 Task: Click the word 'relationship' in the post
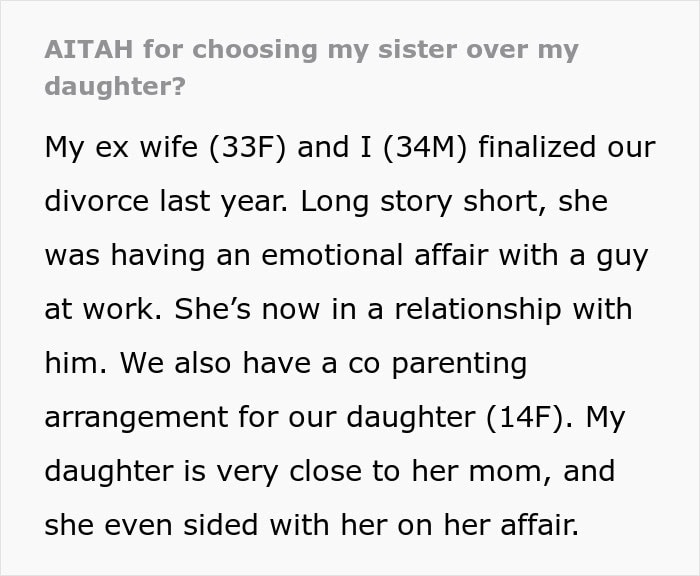coord(478,309)
